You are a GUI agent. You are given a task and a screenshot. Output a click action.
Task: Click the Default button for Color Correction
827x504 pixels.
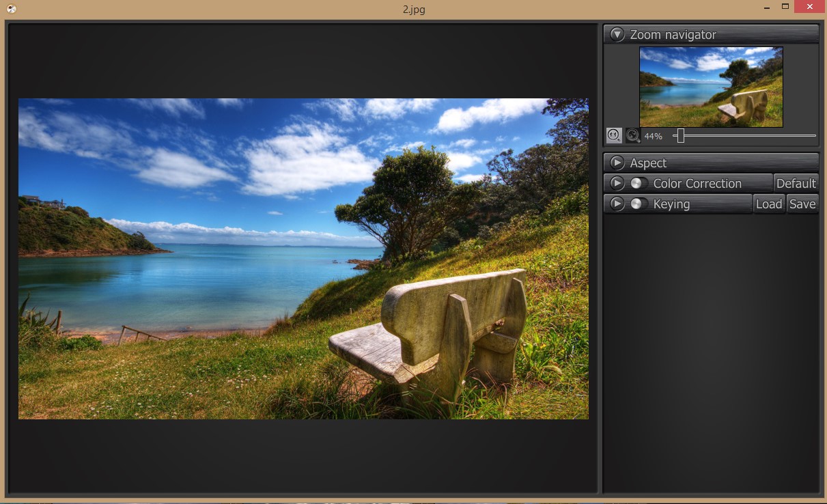[796, 183]
